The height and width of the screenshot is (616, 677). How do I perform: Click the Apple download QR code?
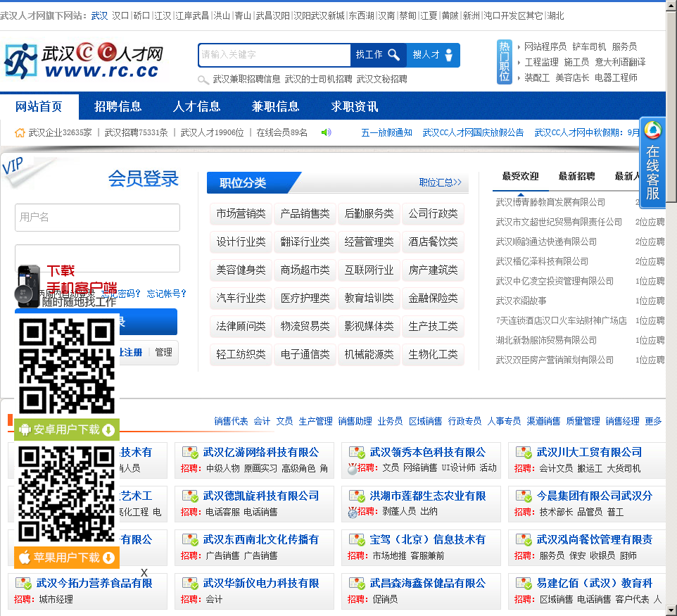pos(67,494)
